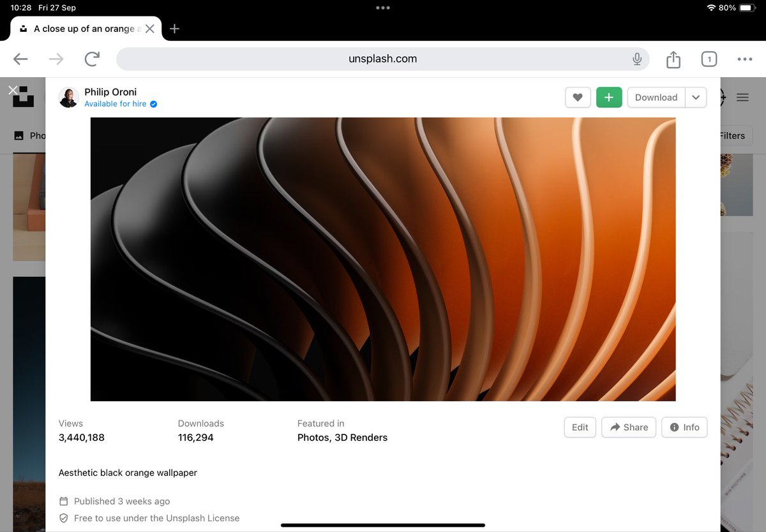This screenshot has height=532, width=766.
Task: Tap the 10:28 clock in status bar
Action: [21, 8]
